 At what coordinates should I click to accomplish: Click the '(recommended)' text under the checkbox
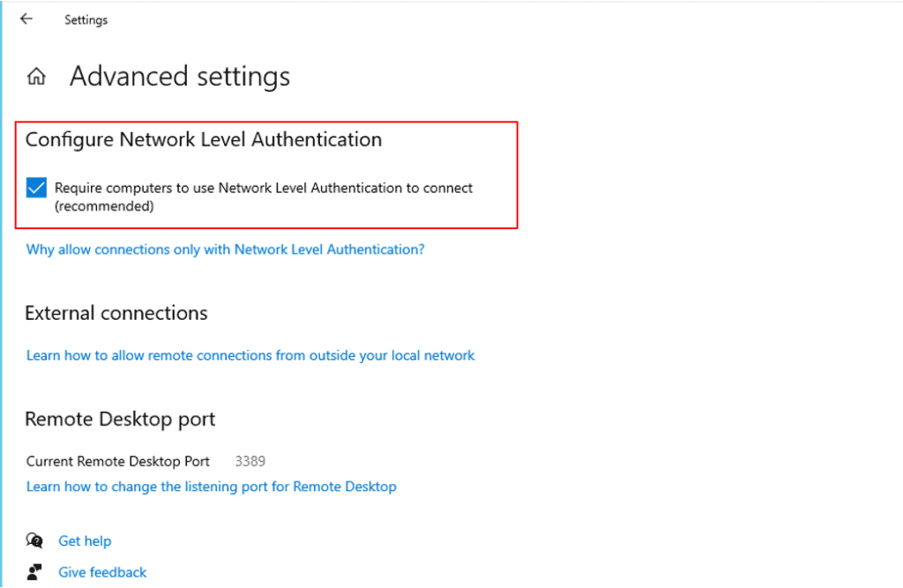coord(104,206)
